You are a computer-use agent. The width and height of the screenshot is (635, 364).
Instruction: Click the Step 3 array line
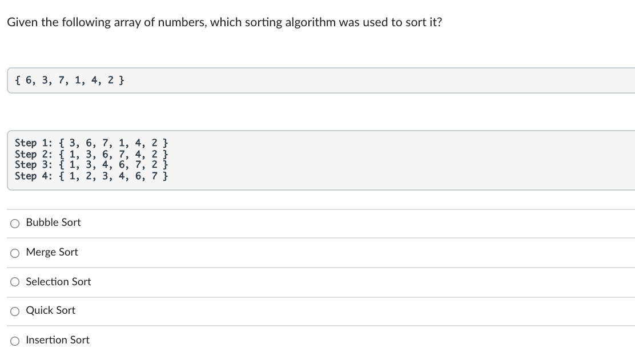[x=90, y=165]
